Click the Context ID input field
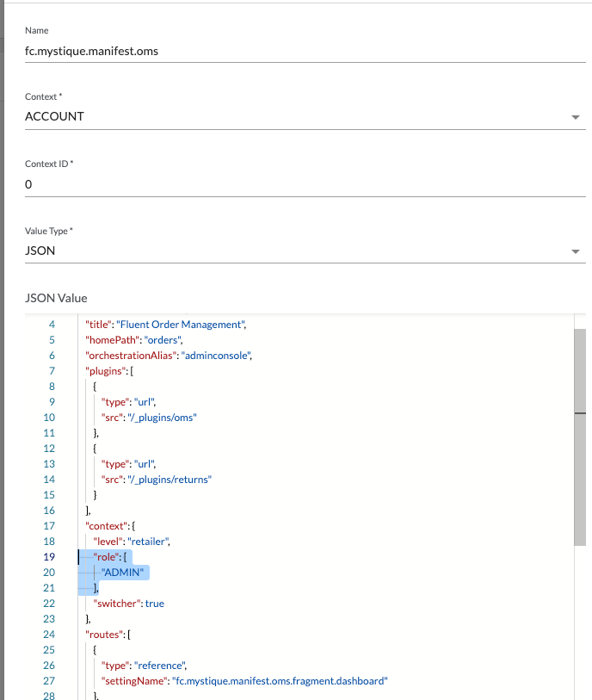Screen dimensions: 592x700 coord(293,184)
